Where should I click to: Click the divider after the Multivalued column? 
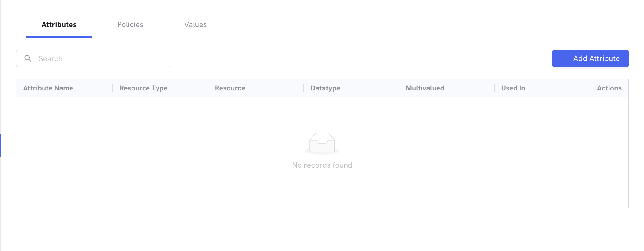[494, 88]
